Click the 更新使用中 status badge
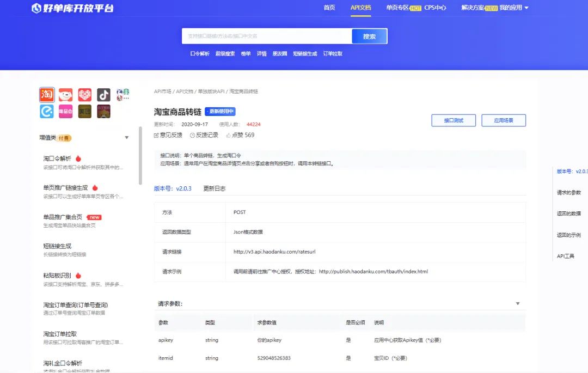 coord(220,111)
